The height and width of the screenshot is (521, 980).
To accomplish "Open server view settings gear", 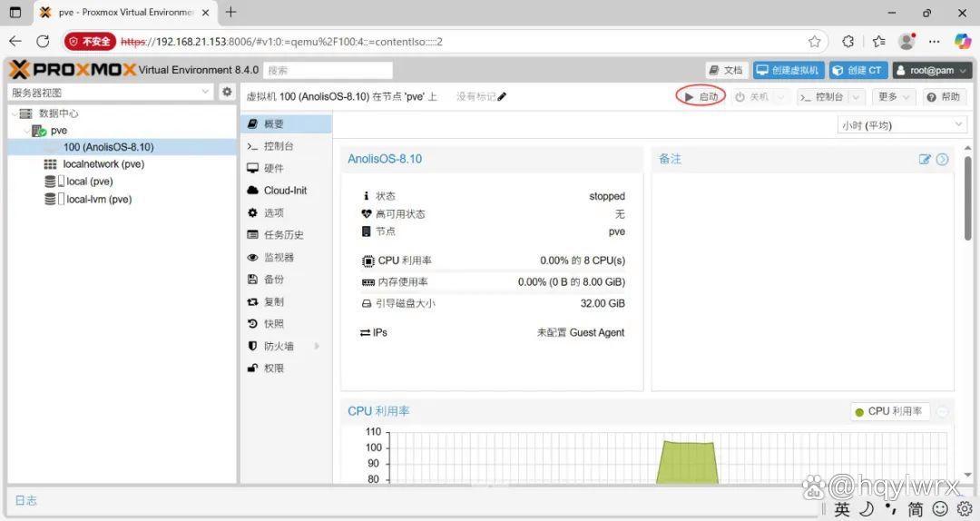I will (227, 92).
